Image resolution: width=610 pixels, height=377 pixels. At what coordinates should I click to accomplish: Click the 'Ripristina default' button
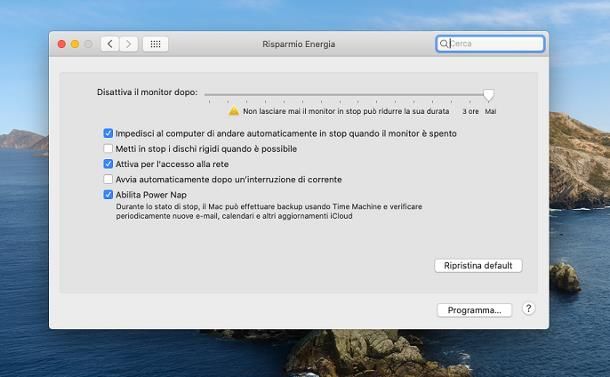tap(478, 266)
